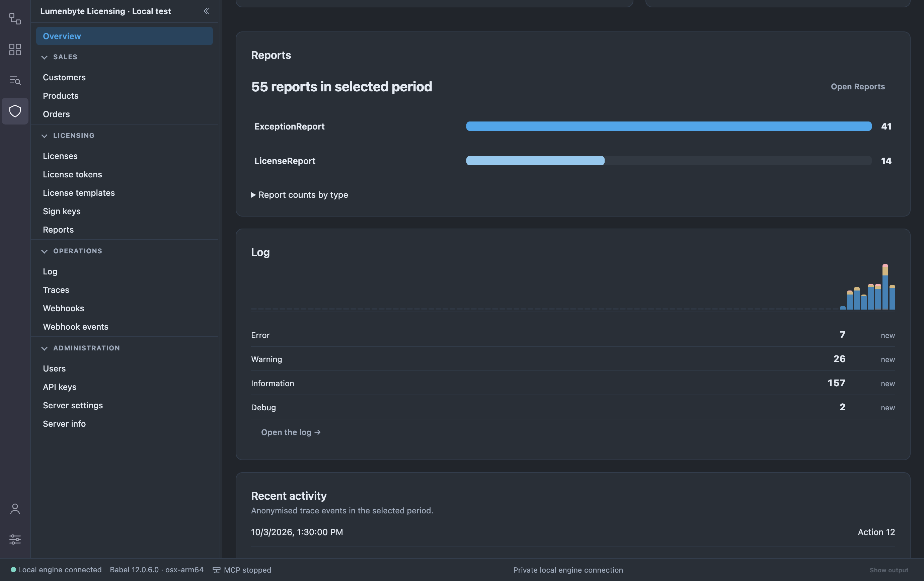Open Webhooks in the sidebar
The height and width of the screenshot is (581, 924).
(x=124, y=308)
